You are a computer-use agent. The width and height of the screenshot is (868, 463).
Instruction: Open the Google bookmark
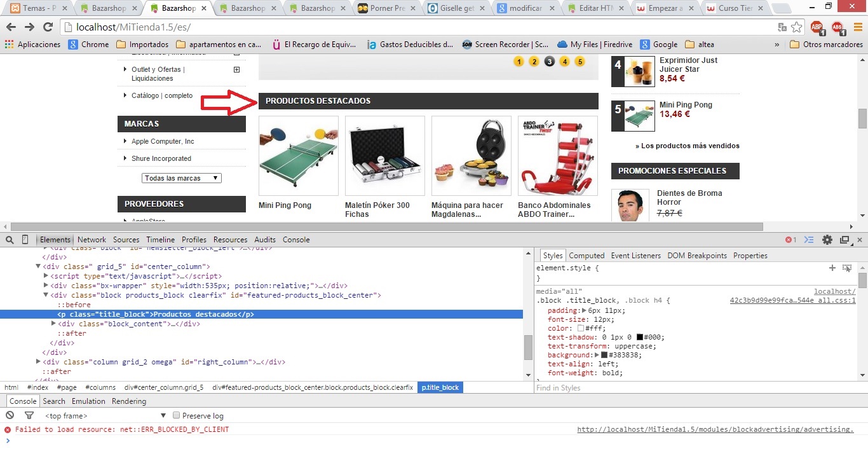(x=659, y=45)
